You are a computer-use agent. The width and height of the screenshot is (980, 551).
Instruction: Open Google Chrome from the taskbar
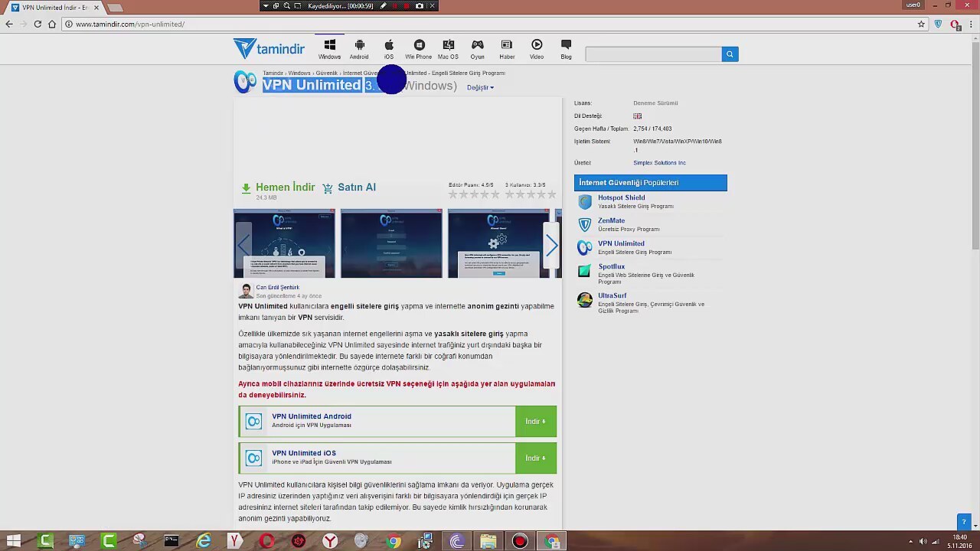(x=394, y=541)
